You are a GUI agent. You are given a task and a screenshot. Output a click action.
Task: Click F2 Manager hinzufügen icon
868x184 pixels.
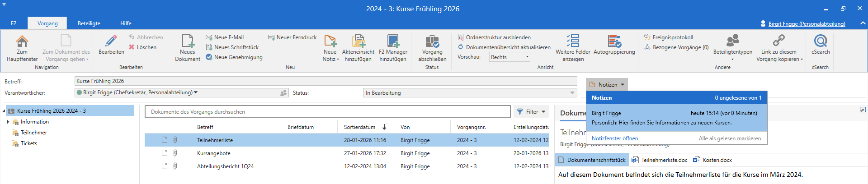pos(393,41)
